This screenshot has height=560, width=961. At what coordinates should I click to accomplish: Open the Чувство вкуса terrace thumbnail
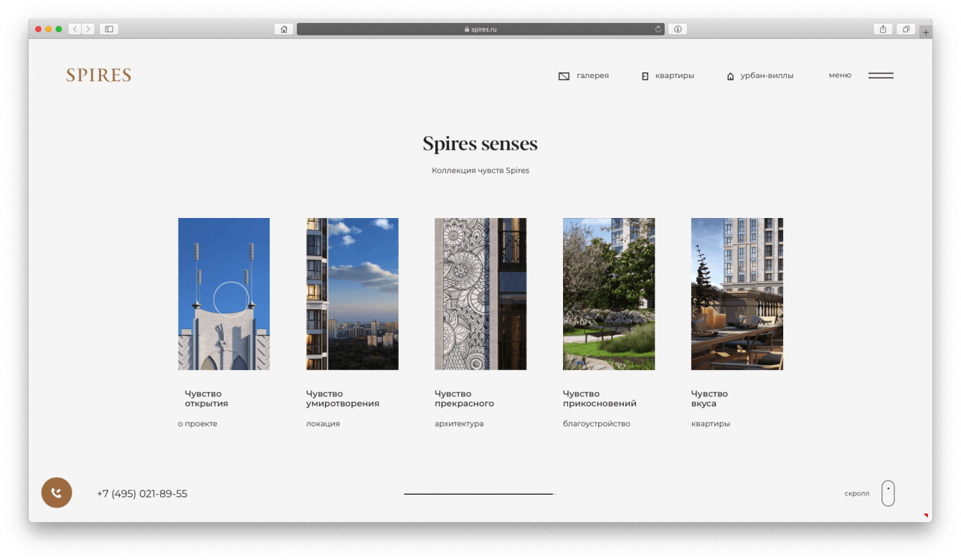point(737,294)
